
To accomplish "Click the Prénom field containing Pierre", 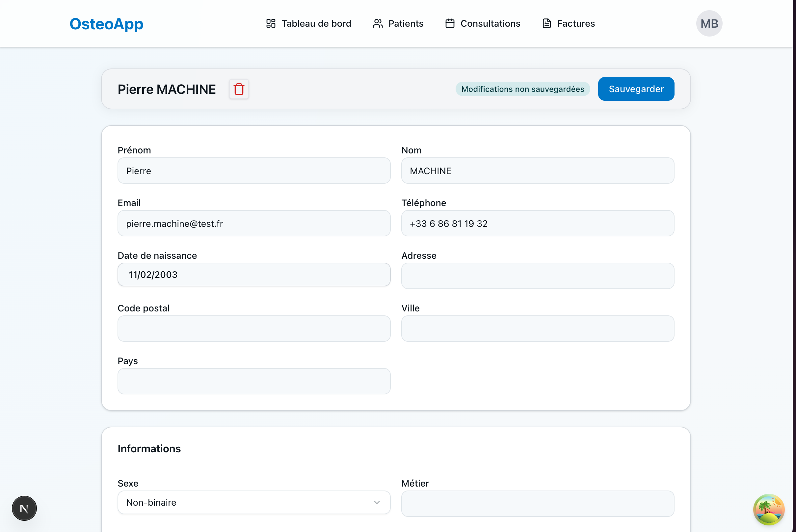I will tap(253, 171).
